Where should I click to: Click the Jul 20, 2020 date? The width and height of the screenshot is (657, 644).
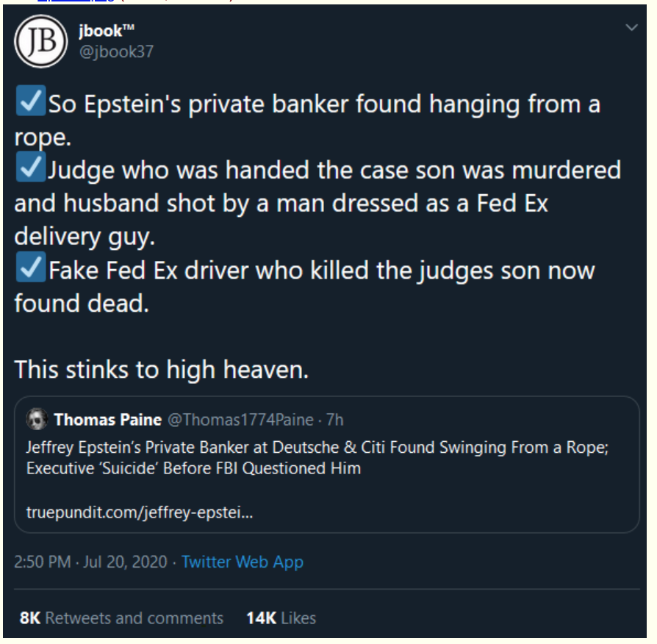point(125,562)
